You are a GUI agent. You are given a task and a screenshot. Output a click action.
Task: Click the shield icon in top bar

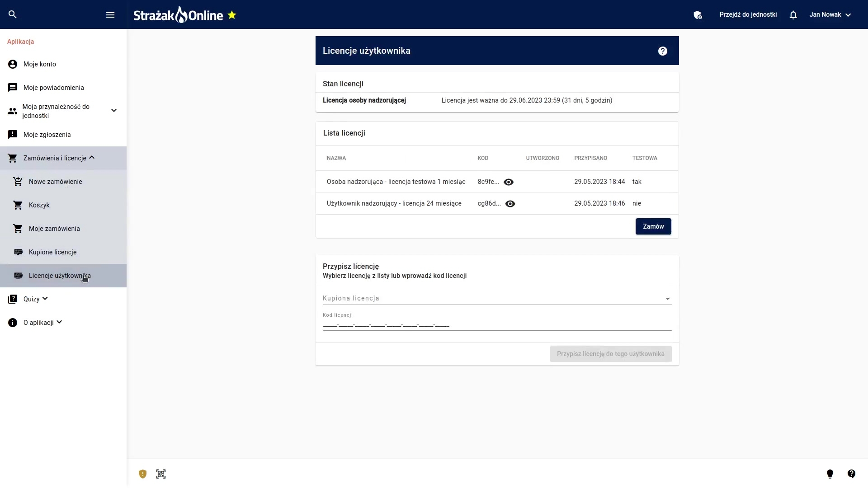point(698,15)
